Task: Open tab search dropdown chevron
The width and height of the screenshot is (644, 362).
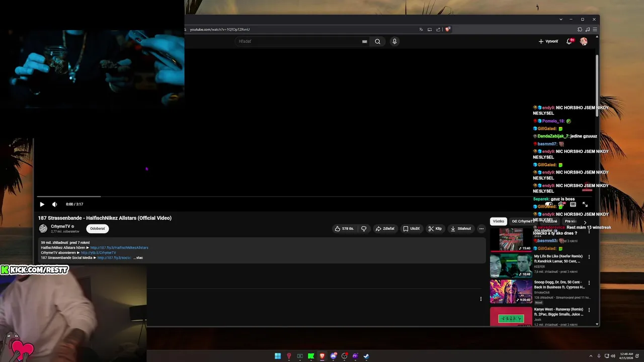Action: tap(560, 19)
